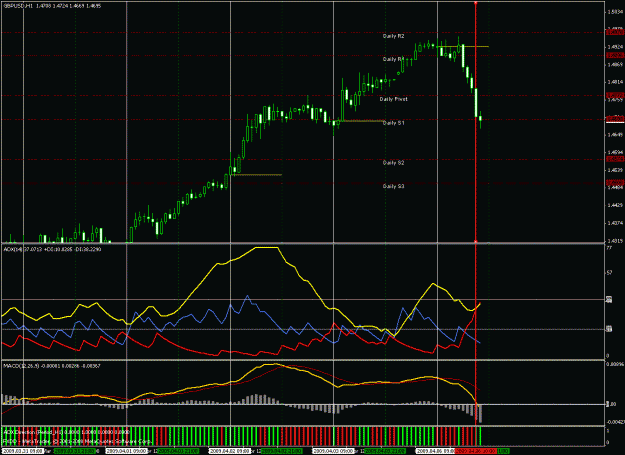625x455 pixels.
Task: Click the 1.4429 price scale value
Action: point(615,205)
